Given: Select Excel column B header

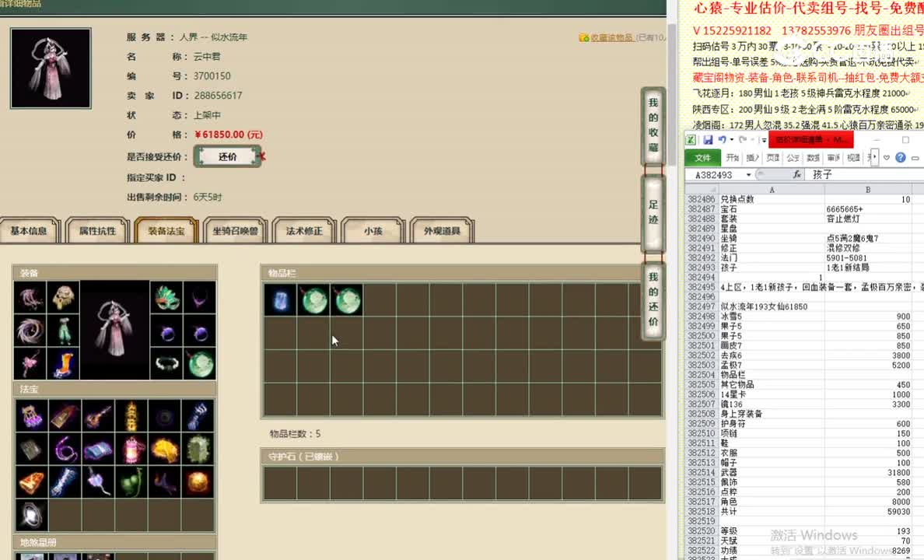Looking at the screenshot, I should [x=868, y=190].
